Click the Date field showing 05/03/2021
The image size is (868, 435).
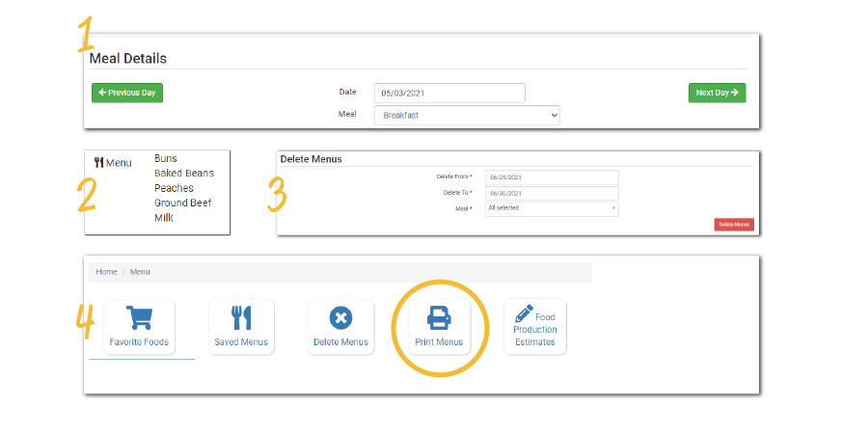click(x=449, y=93)
